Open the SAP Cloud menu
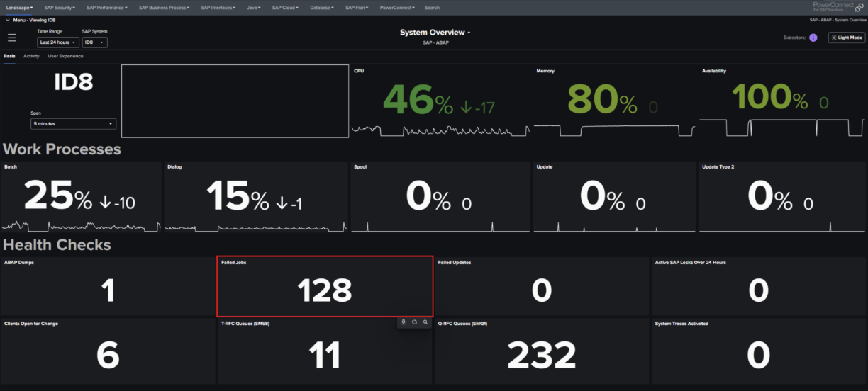This screenshot has width=868, height=391. [x=286, y=7]
